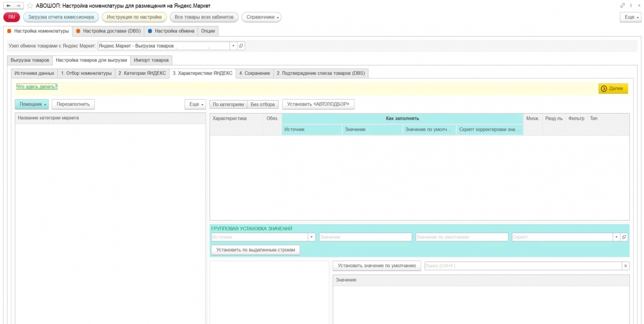Switch to Настройка доставки (DBS) tab

point(108,31)
